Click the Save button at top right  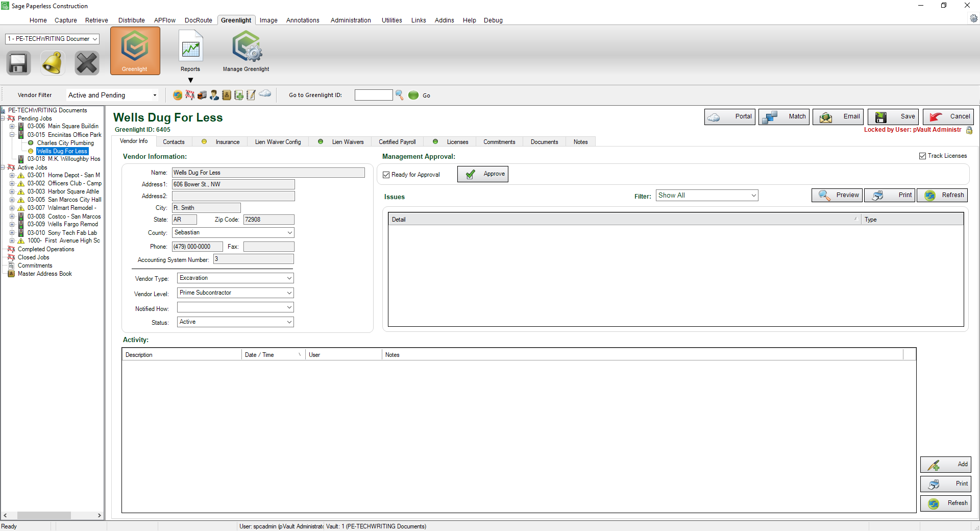coord(893,117)
